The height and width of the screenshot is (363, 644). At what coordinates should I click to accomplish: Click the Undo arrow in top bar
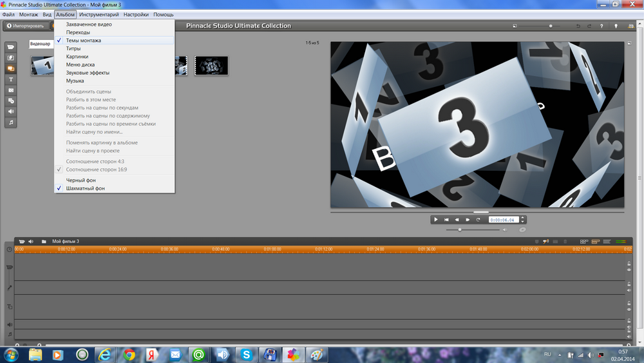click(x=578, y=26)
